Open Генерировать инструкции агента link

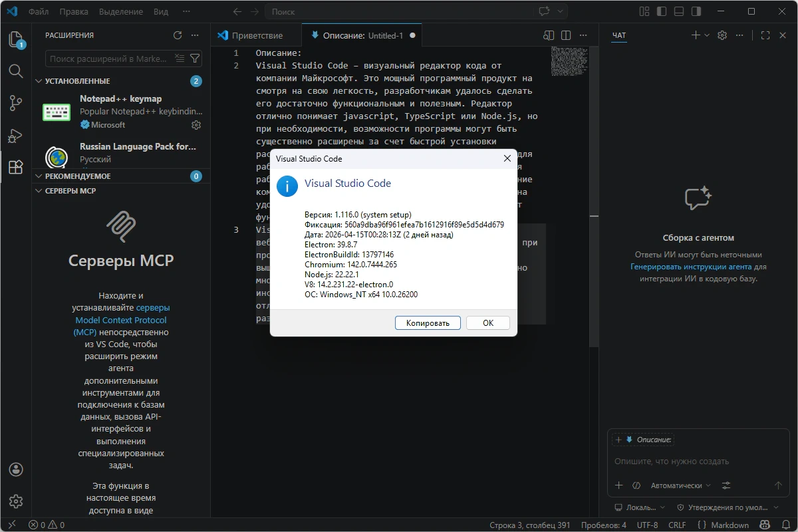[692, 267]
